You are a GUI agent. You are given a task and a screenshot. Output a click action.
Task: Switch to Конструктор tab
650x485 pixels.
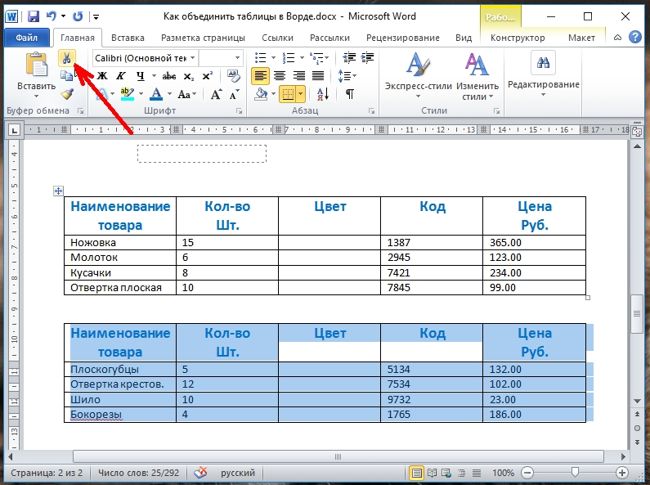click(517, 38)
